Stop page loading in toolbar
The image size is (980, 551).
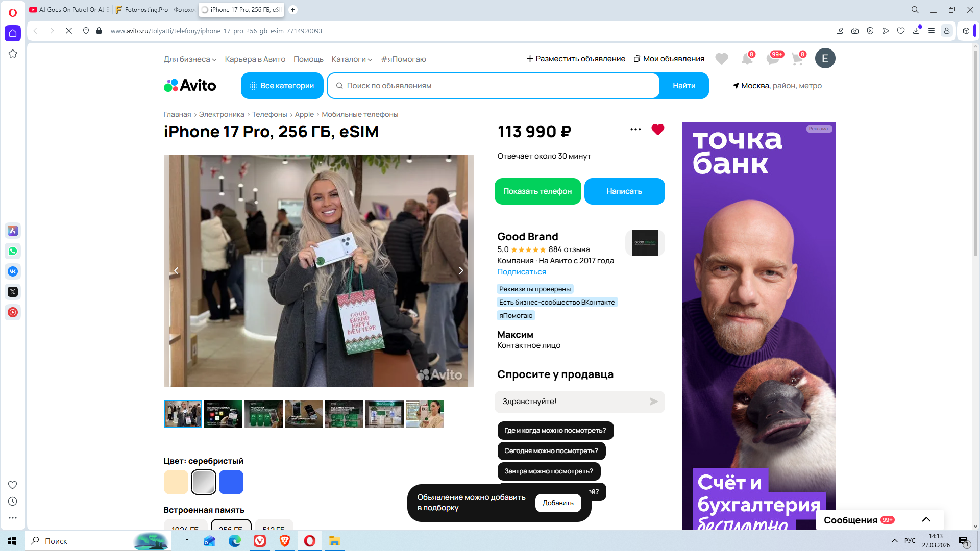coord(69,31)
